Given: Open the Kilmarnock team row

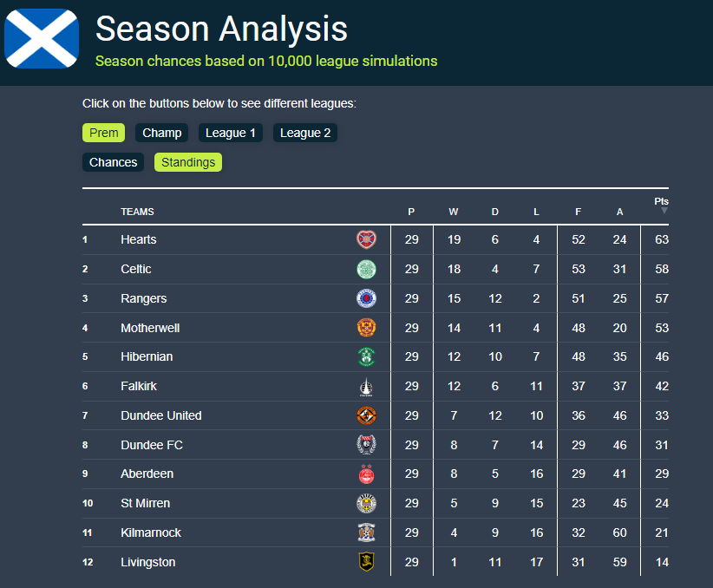Looking at the screenshot, I should (x=151, y=532).
